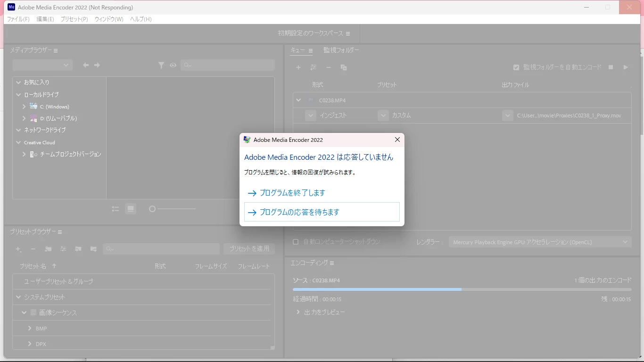Click the Media Browser search field

228,65
